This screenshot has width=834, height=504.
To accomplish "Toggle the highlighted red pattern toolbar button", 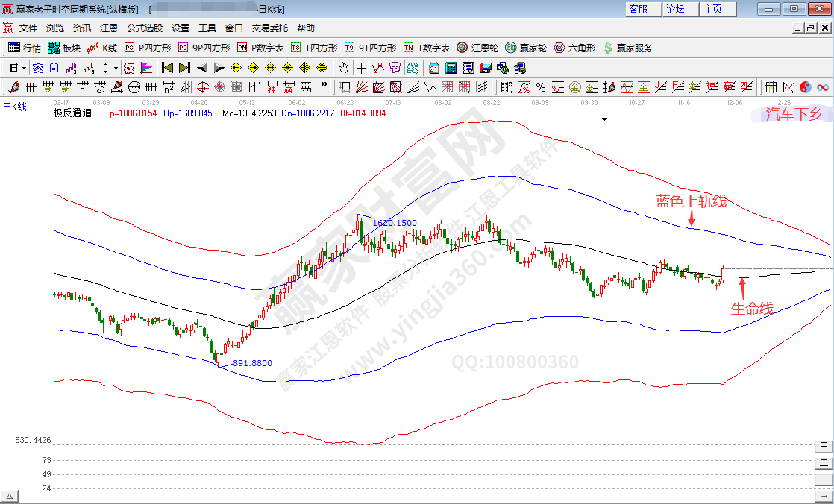I will tap(129, 68).
